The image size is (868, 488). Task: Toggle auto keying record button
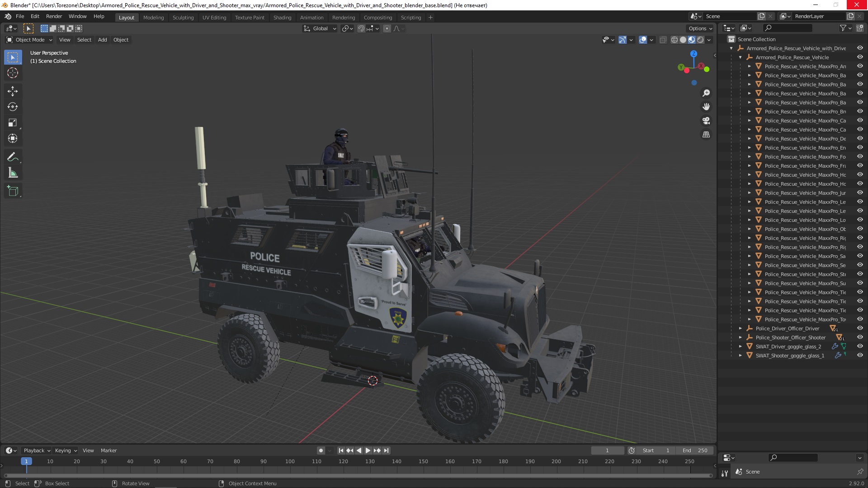[321, 450]
